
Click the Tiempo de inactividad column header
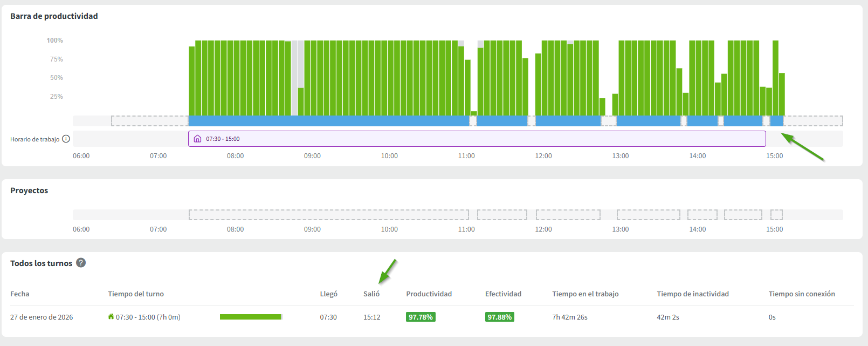[692, 294]
